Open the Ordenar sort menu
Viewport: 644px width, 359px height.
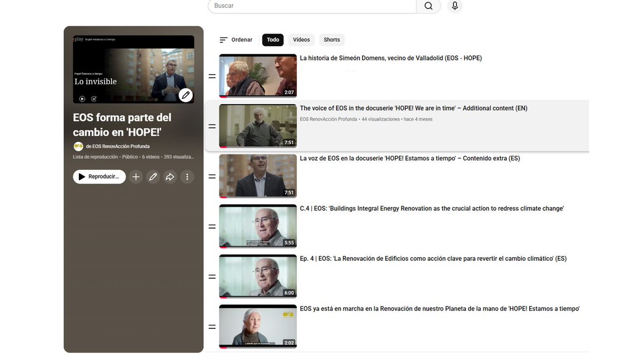(x=236, y=40)
